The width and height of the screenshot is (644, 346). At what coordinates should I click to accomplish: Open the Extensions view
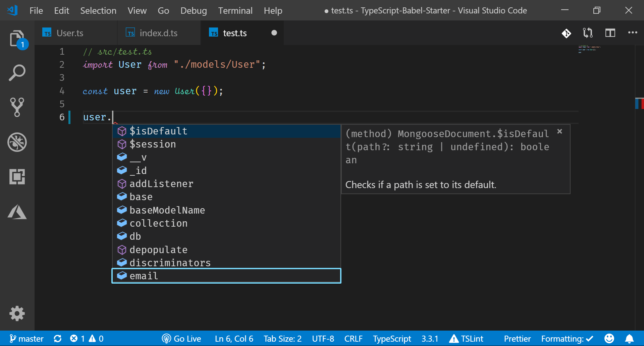[17, 177]
